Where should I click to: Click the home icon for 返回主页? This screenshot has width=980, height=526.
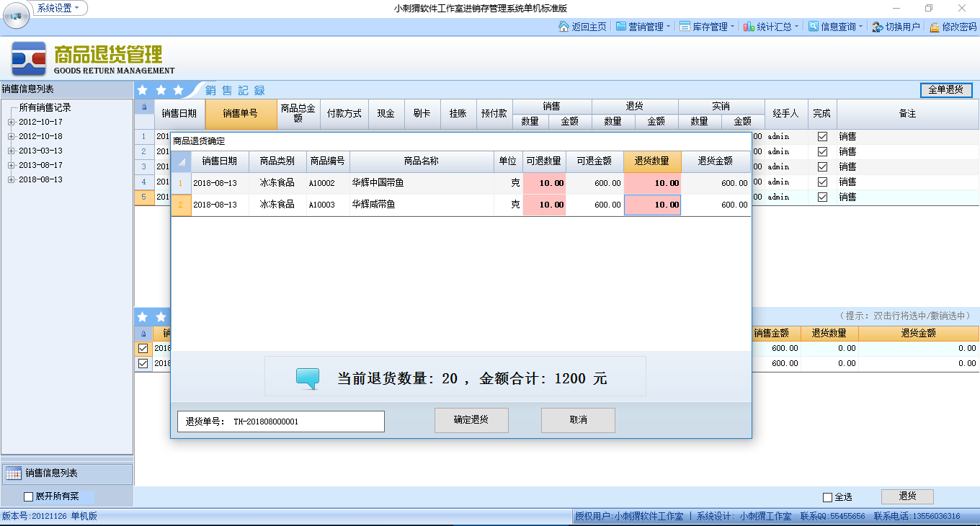(x=564, y=27)
